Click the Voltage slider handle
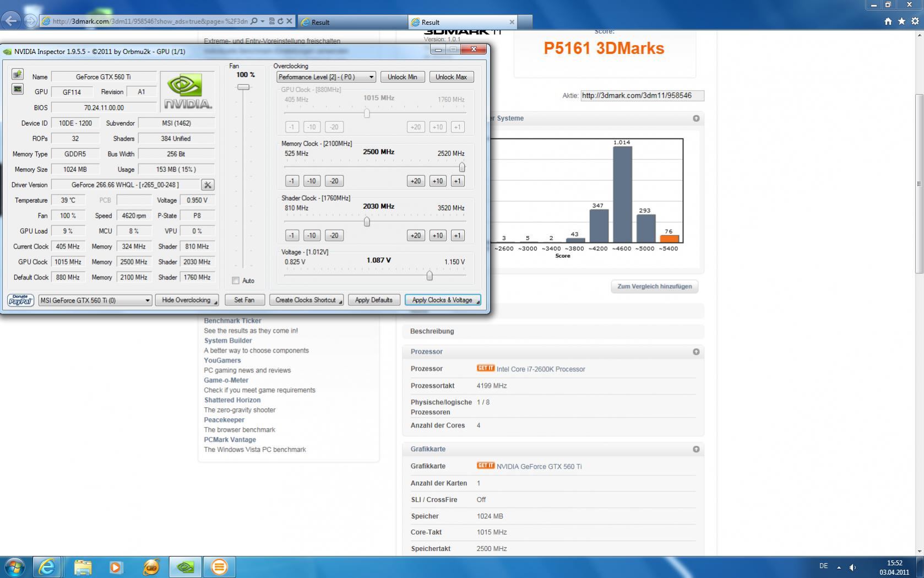924x578 pixels. (430, 276)
